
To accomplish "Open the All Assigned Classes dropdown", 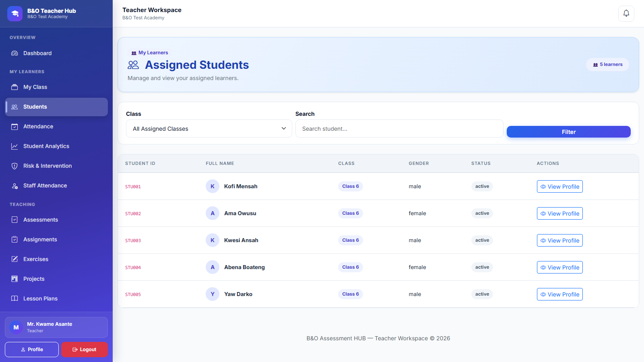I will tap(209, 129).
